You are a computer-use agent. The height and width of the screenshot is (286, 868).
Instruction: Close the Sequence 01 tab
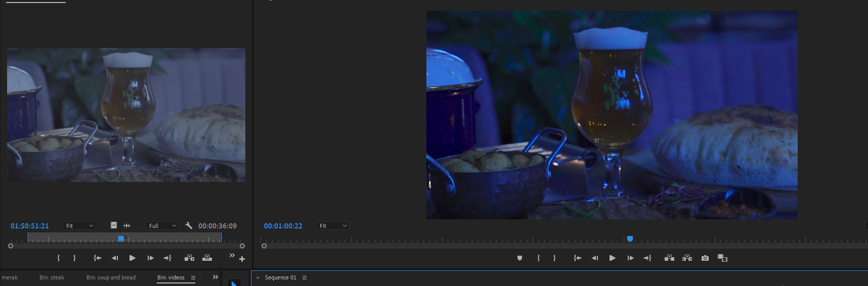click(257, 278)
